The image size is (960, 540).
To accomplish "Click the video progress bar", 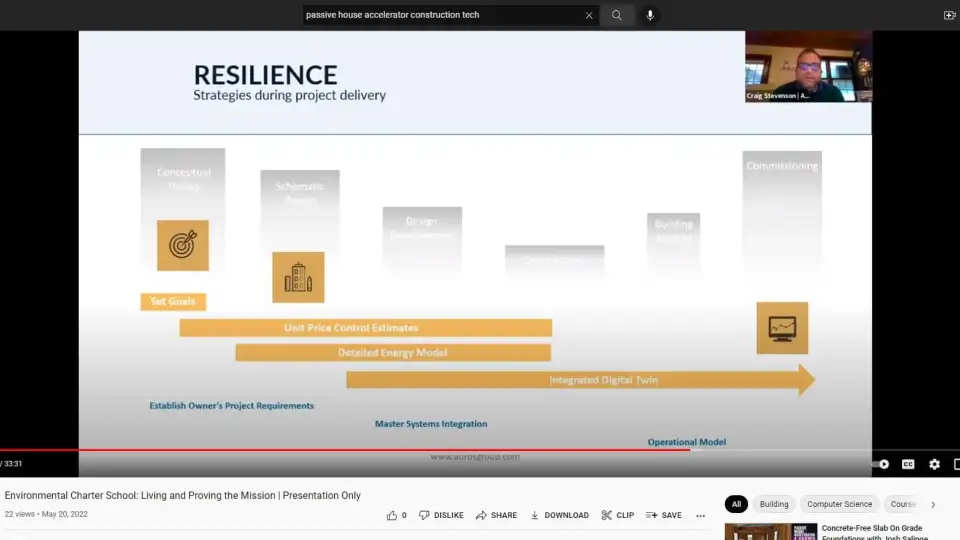I will (400, 450).
